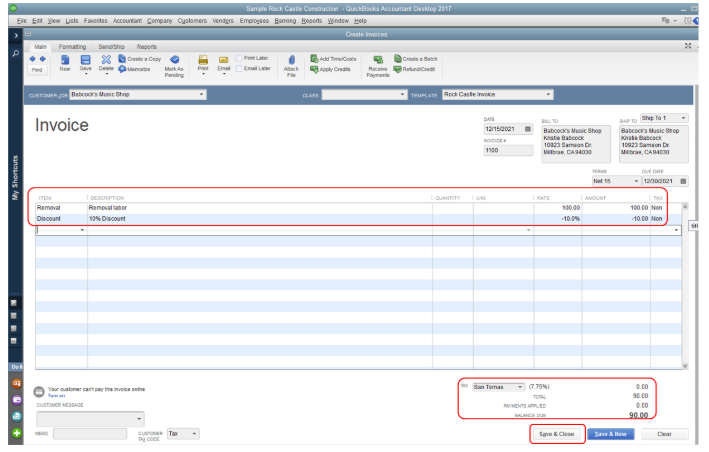Open the Customer Tax Code dropdown

pyautogui.click(x=194, y=434)
